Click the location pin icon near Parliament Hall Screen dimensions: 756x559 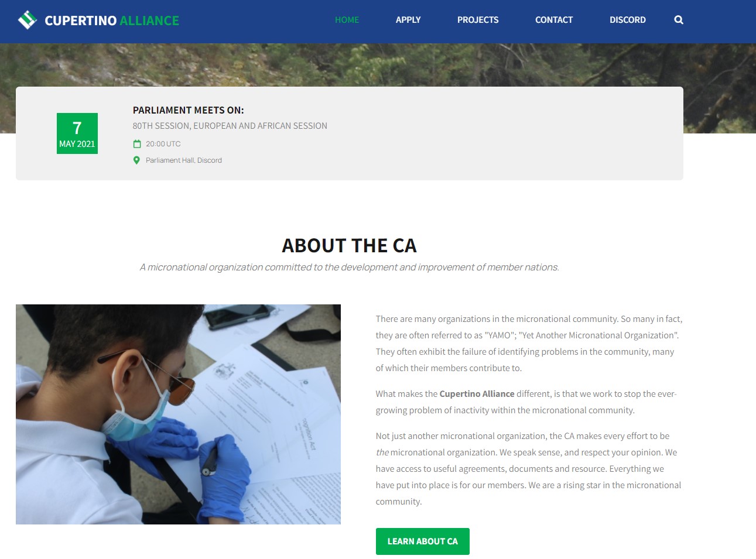(136, 160)
